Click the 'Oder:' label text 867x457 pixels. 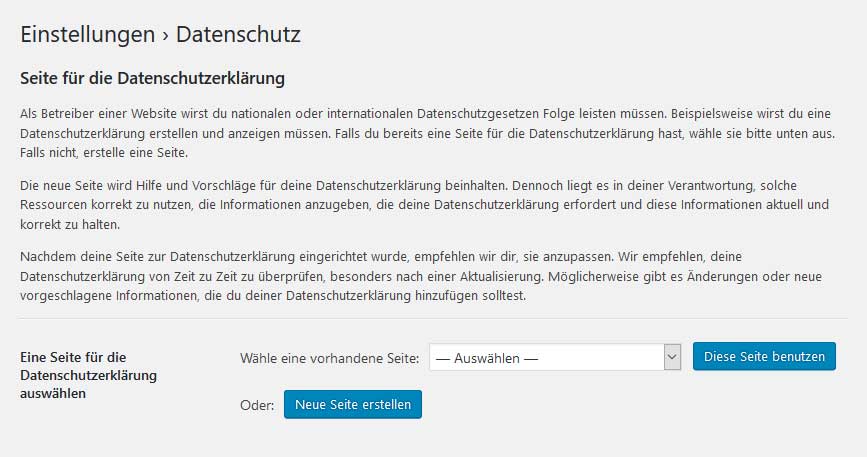coord(257,404)
